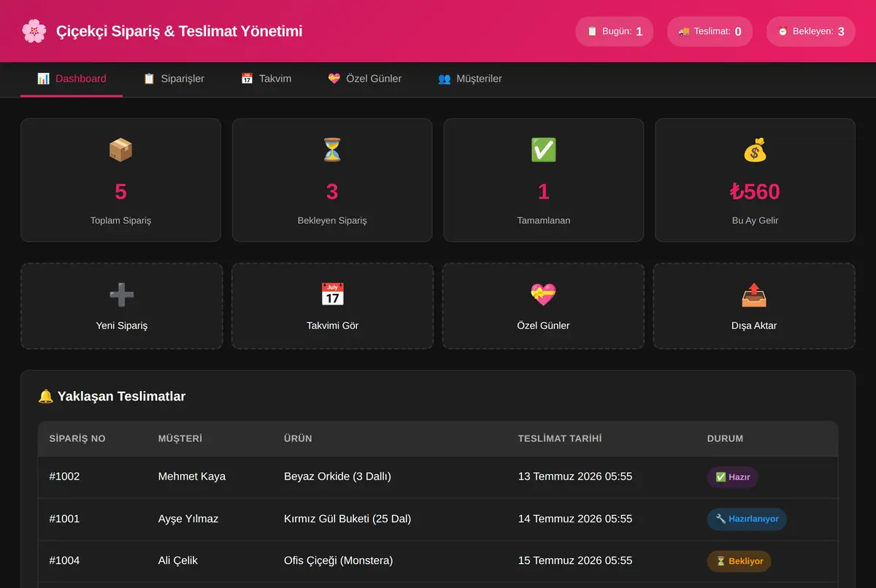
Task: Click product Ofis Çiçeği (Monstera)
Action: point(338,560)
